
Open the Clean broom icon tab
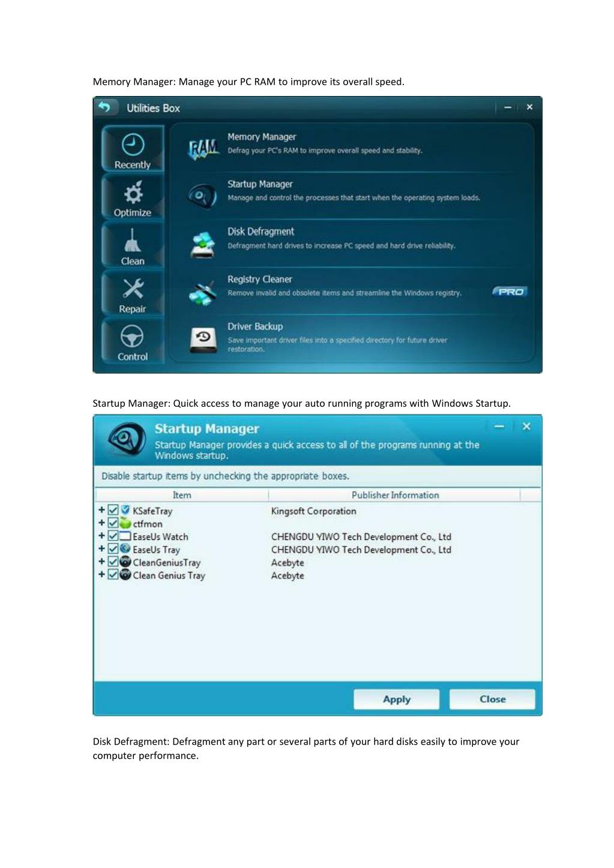(x=133, y=245)
